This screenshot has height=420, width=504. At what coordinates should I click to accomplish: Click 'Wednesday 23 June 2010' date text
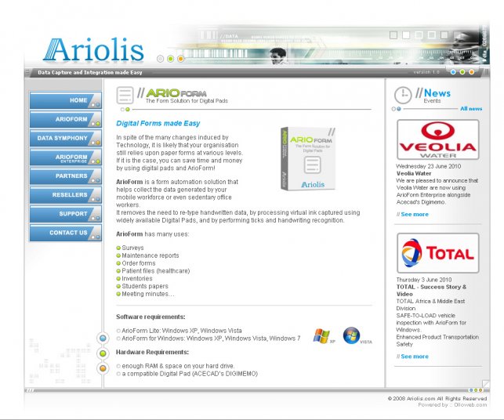(429, 166)
